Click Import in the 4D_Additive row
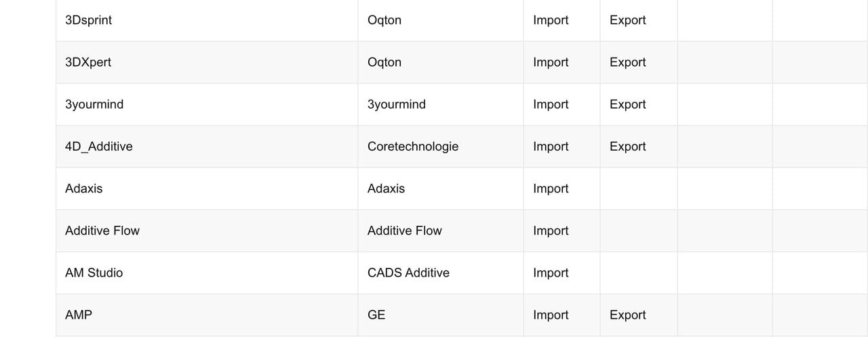The width and height of the screenshot is (868, 337). pos(551,146)
